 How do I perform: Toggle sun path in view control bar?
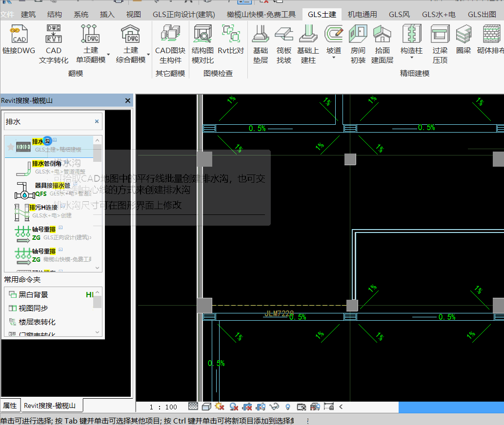(220, 406)
